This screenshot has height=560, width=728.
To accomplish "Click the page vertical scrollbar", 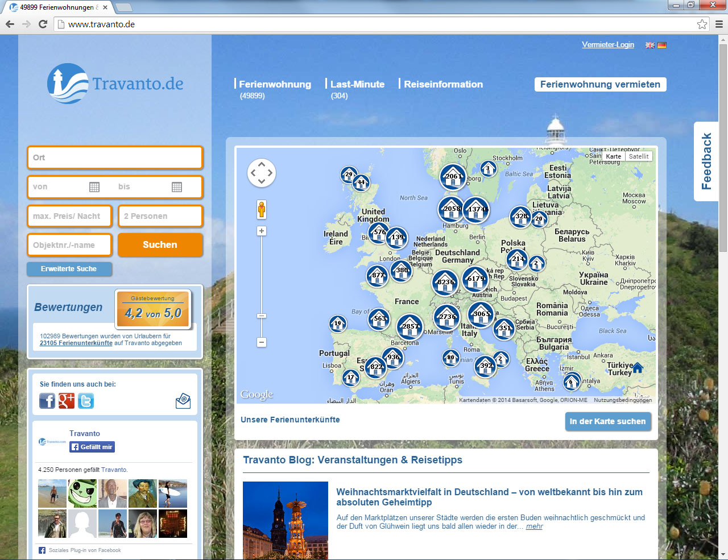I will (723, 148).
